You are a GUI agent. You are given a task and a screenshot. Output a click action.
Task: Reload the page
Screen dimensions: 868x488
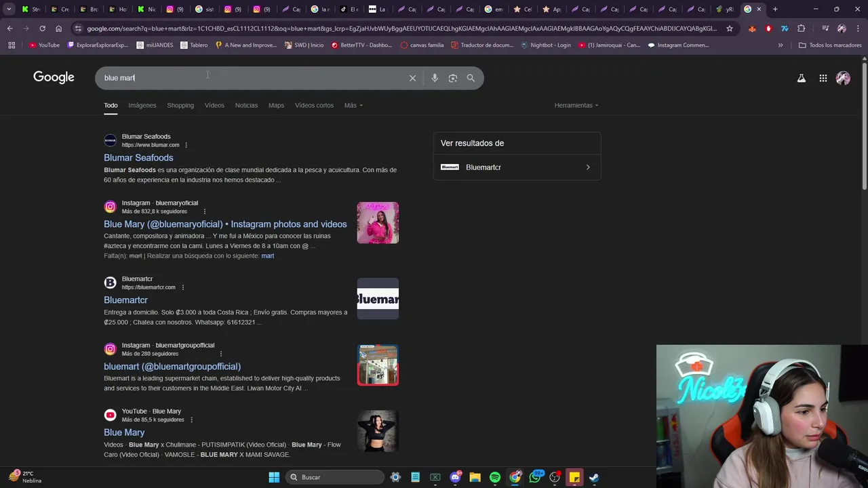pos(42,28)
